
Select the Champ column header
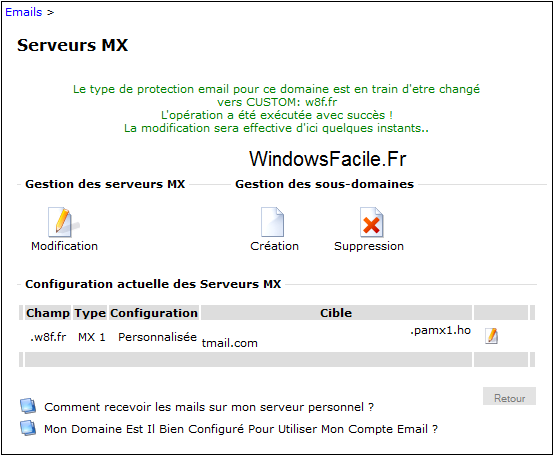click(48, 313)
